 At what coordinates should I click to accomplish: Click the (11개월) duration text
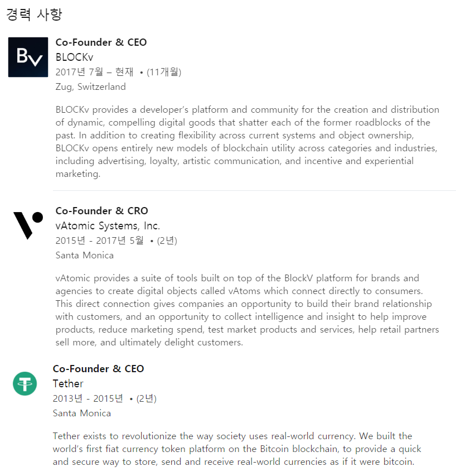pyautogui.click(x=164, y=72)
